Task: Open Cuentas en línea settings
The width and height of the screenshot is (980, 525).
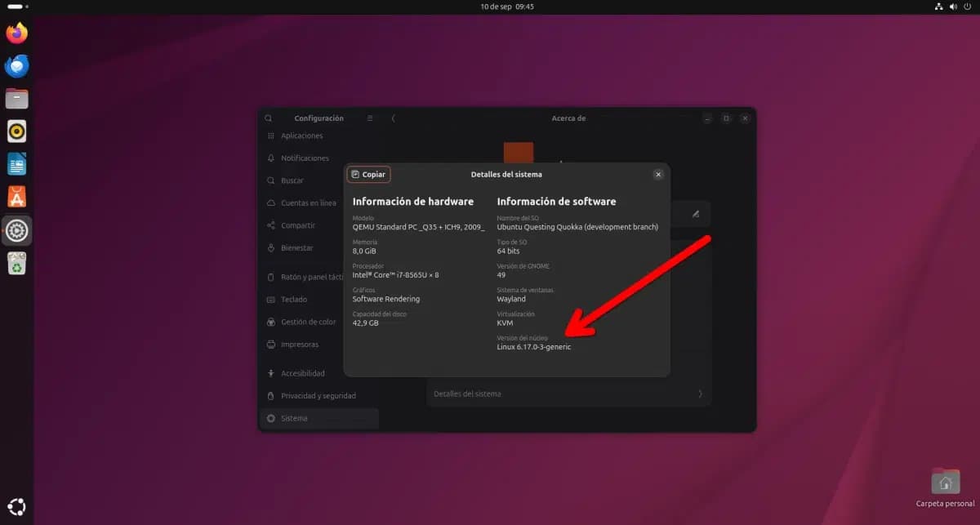Action: click(308, 203)
